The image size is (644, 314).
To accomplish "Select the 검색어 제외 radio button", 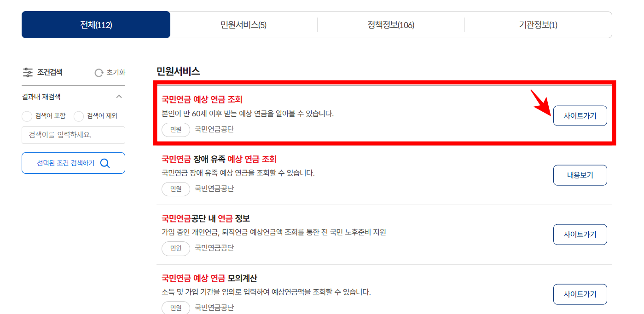I will (79, 116).
